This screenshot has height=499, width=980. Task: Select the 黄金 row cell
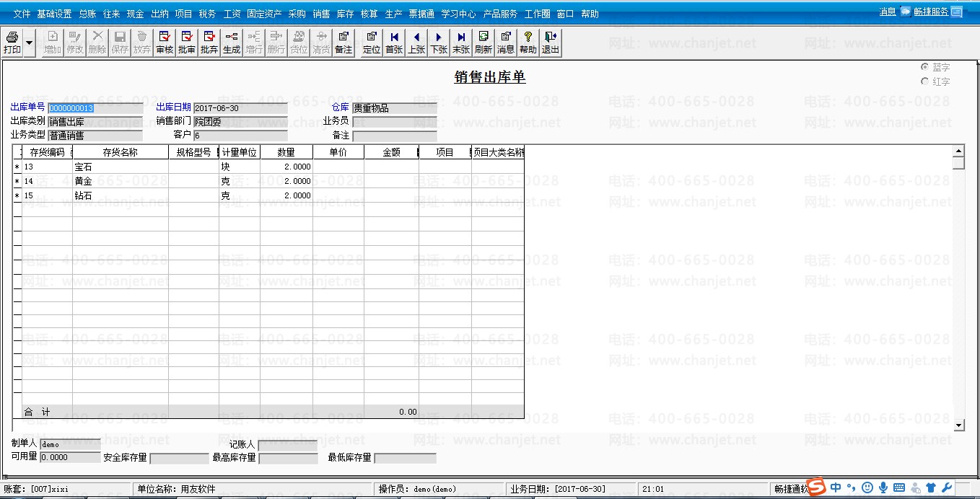[121, 181]
